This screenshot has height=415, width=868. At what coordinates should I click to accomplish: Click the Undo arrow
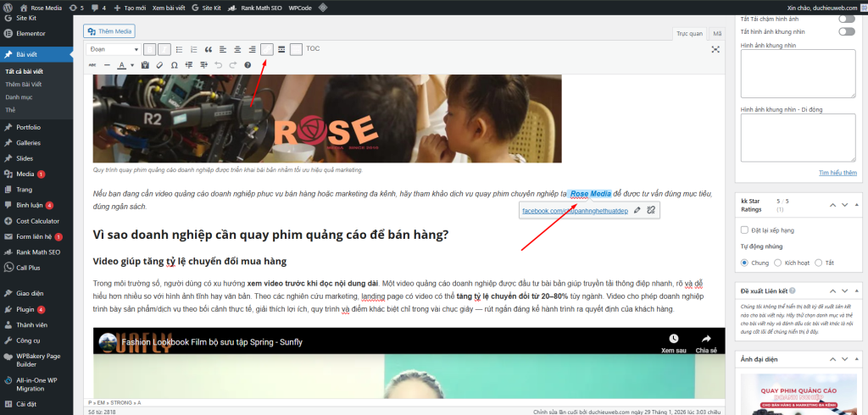tap(218, 64)
